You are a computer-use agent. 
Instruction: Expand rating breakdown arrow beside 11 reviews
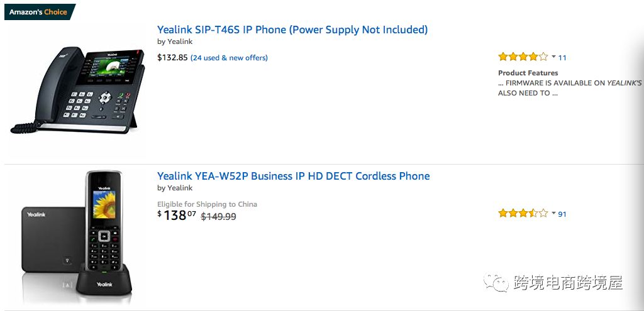click(553, 57)
